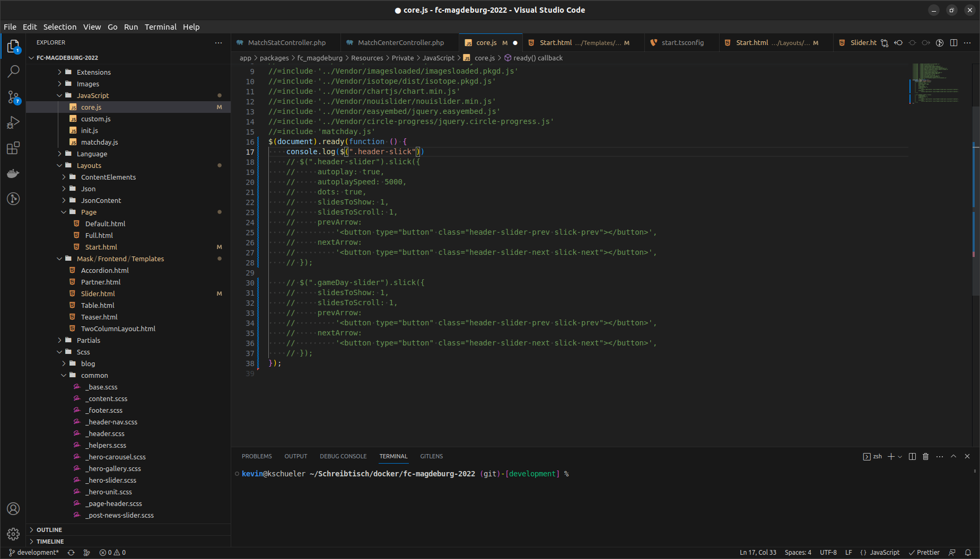Screen dimensions: 980x559
Task: Open the Terminal menu
Action: (x=160, y=27)
